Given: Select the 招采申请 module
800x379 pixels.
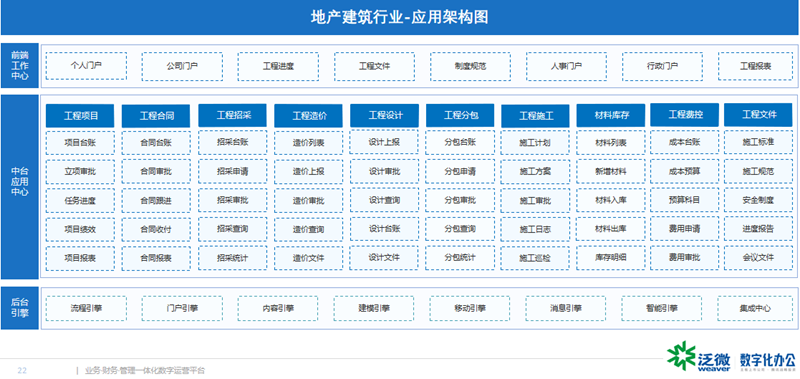Looking at the screenshot, I should 232,171.
